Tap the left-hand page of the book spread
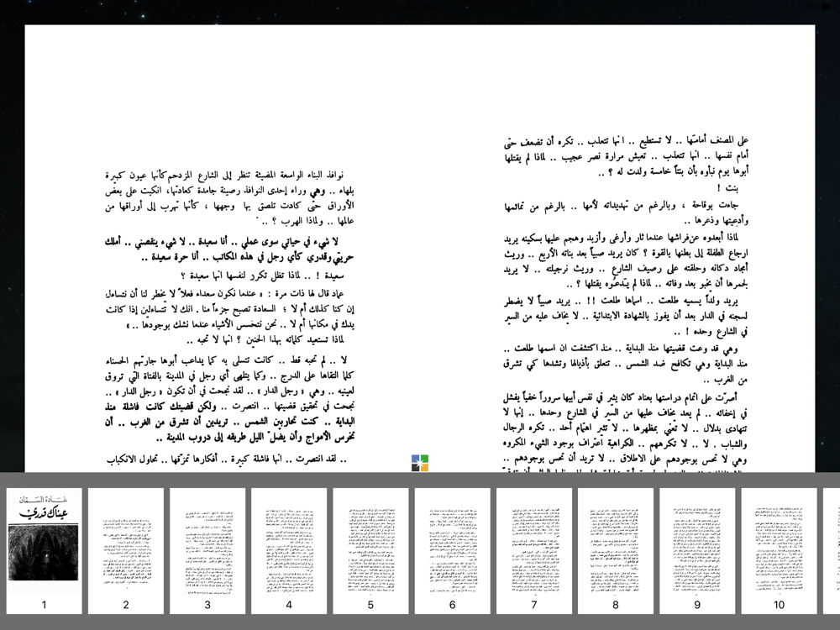 (223, 249)
